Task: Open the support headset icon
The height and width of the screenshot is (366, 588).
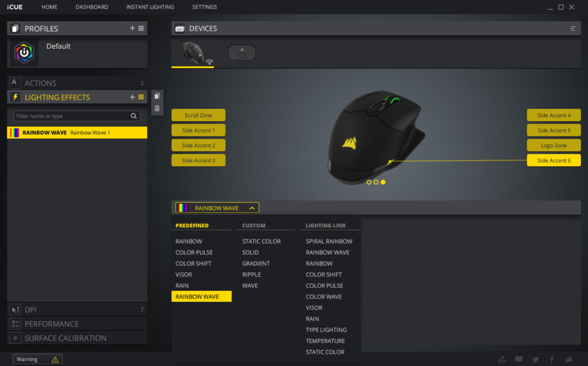Action: [502, 360]
